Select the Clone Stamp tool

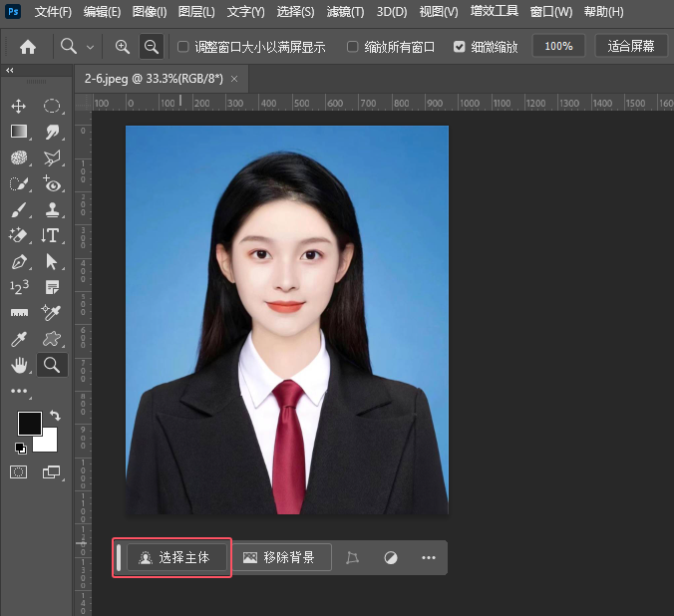52,209
